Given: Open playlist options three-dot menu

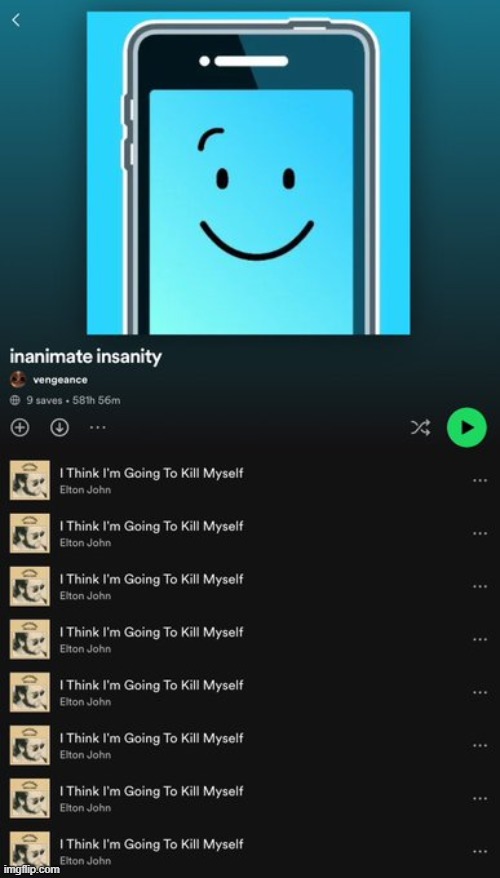Looking at the screenshot, I should tap(97, 428).
